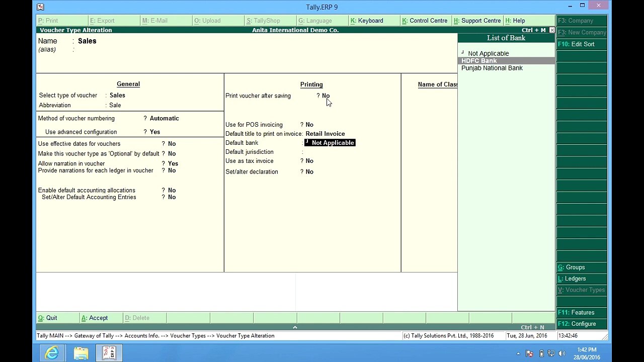Viewport: 644px width, 362px height.
Task: Switch to the Tally ERP 9 taskbar icon
Action: (109, 353)
